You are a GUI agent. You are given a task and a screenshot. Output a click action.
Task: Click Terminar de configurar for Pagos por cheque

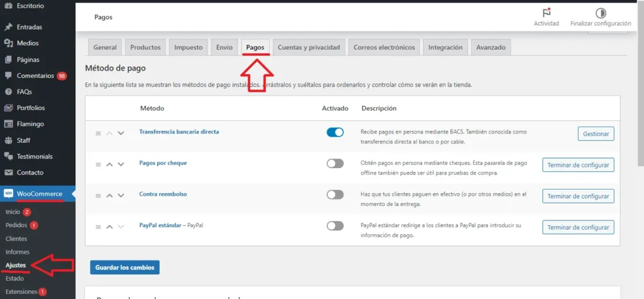pos(579,165)
